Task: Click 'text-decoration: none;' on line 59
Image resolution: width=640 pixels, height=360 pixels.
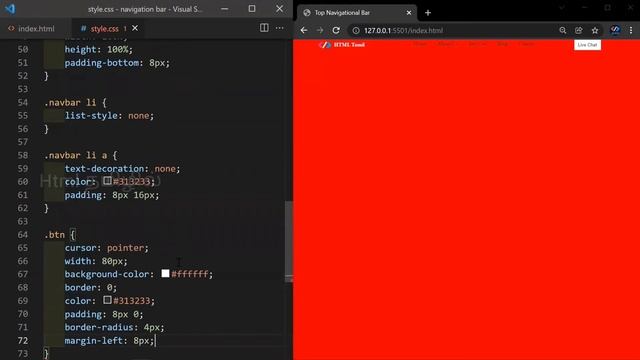Action: [x=122, y=169]
